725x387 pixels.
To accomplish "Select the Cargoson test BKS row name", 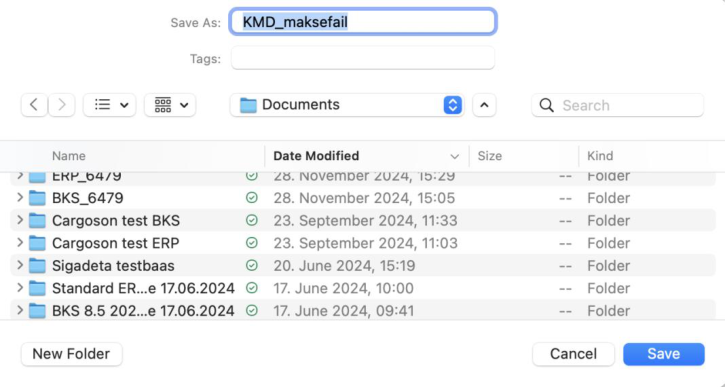I will click(116, 221).
